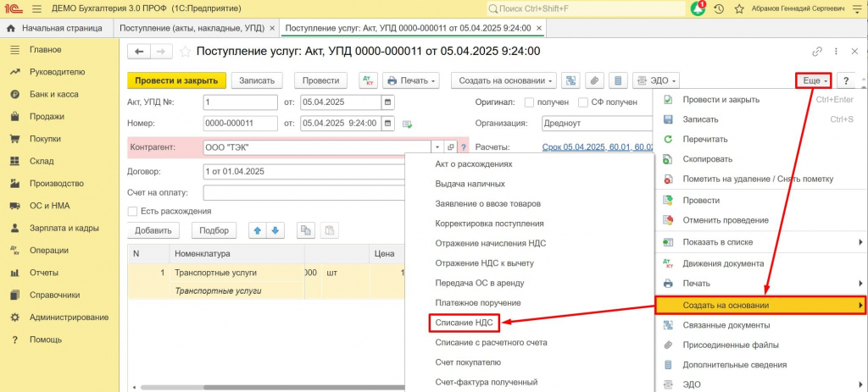The width and height of the screenshot is (868, 392).
Task: Click the search field Поиск Ctrl+Shift+F
Action: coord(586,8)
